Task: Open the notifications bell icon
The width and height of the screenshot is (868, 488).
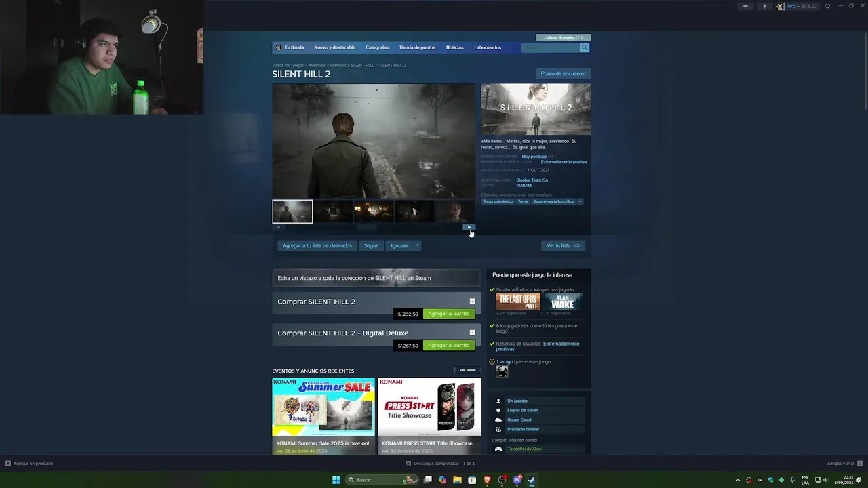Action: click(x=764, y=6)
